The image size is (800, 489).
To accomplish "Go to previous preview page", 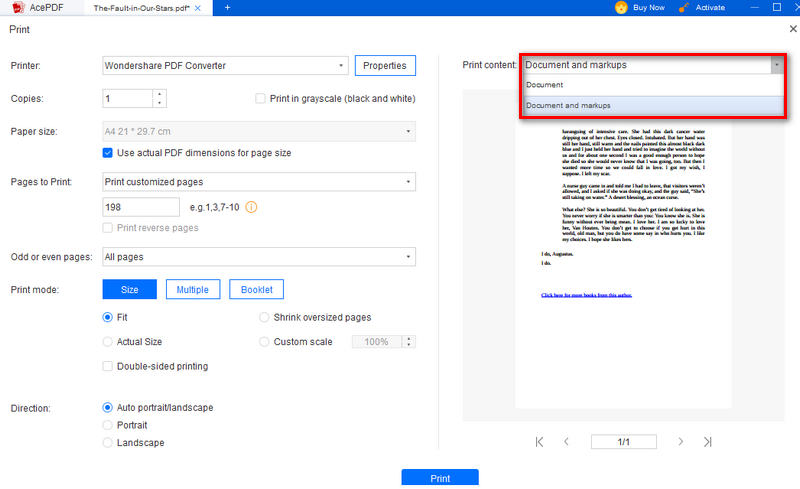I will 566,442.
